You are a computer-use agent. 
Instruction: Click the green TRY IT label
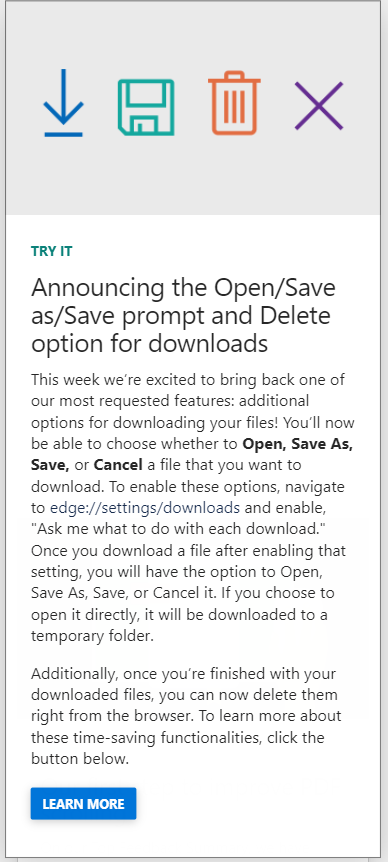click(x=52, y=251)
